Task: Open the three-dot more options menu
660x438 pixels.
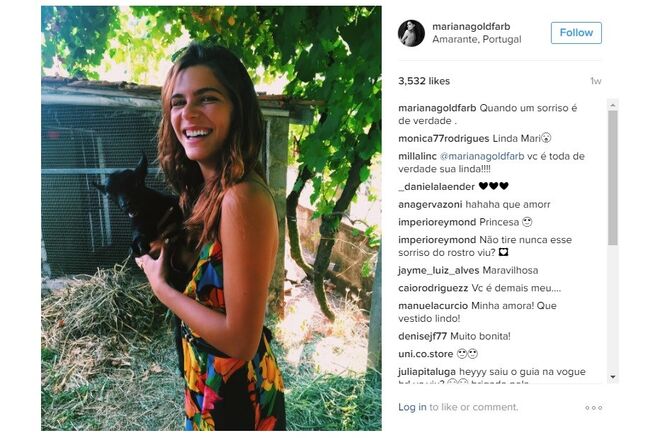Action: [594, 408]
